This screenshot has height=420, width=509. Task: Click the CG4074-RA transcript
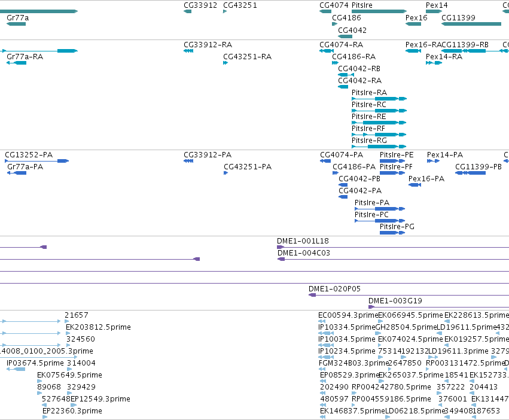[327, 51]
